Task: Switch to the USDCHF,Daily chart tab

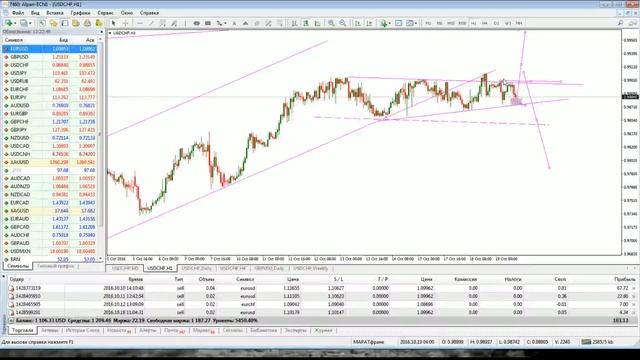Action: pyautogui.click(x=196, y=268)
